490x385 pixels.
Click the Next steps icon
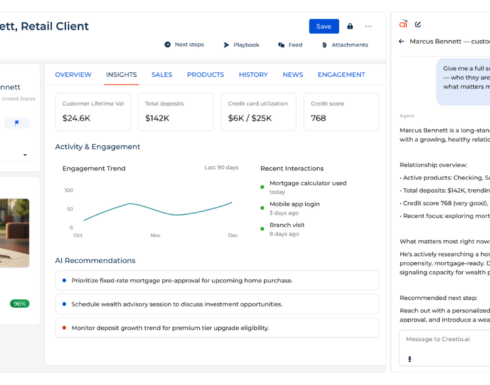(x=167, y=45)
